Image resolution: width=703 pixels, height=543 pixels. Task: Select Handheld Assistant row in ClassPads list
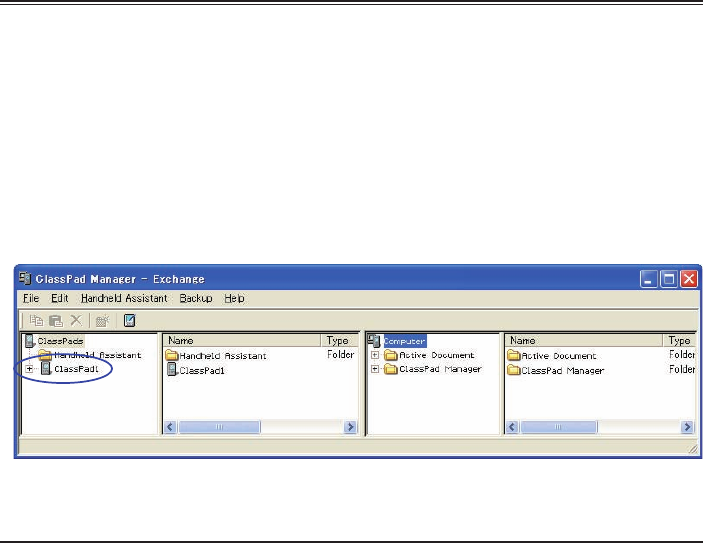click(261, 356)
